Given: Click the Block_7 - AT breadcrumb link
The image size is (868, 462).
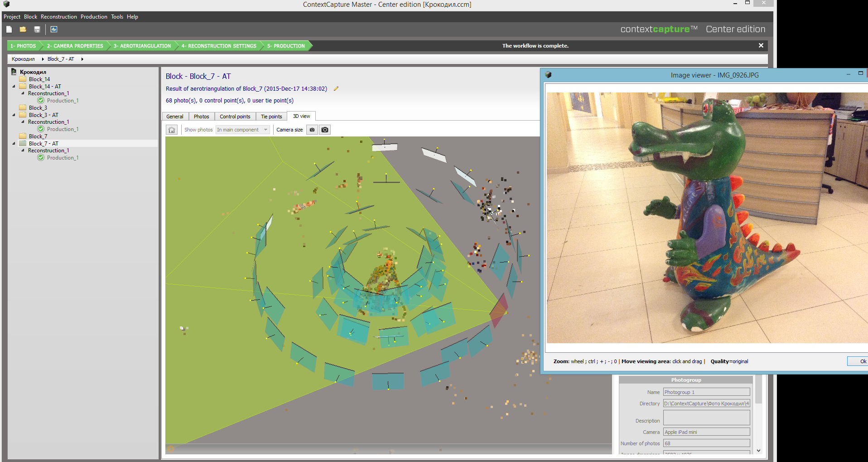Looking at the screenshot, I should 61,59.
